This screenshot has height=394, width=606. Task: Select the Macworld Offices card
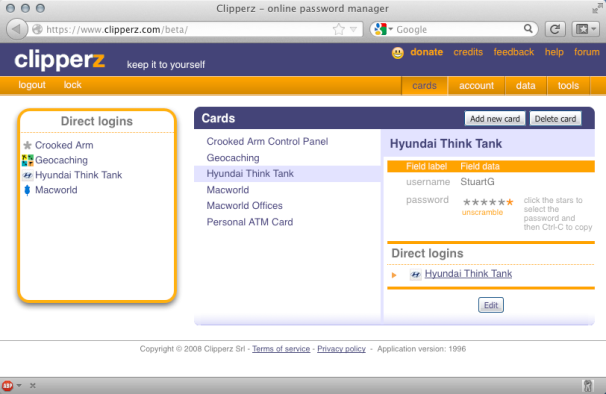click(x=244, y=206)
